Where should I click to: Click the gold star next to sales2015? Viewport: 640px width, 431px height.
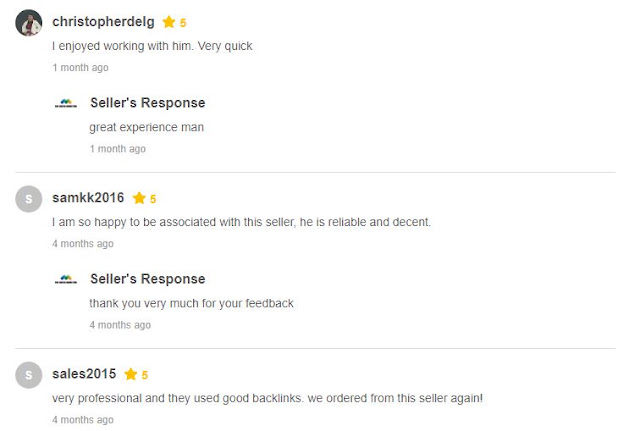131,374
